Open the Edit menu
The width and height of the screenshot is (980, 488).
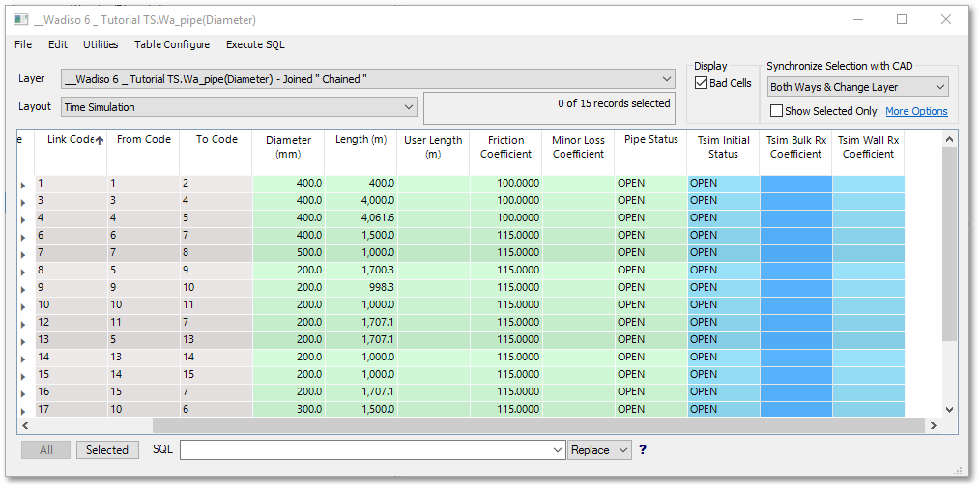pyautogui.click(x=57, y=44)
